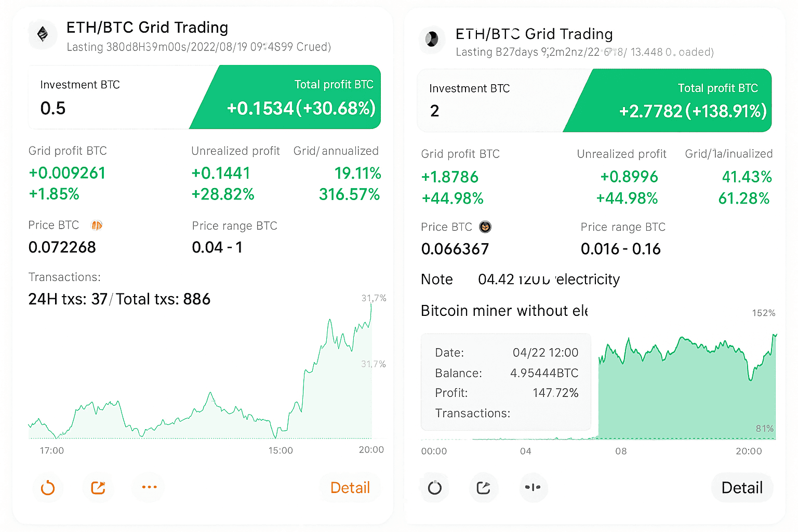Click the Investment BTC value 2
Image resolution: width=798 pixels, height=532 pixels.
435,111
